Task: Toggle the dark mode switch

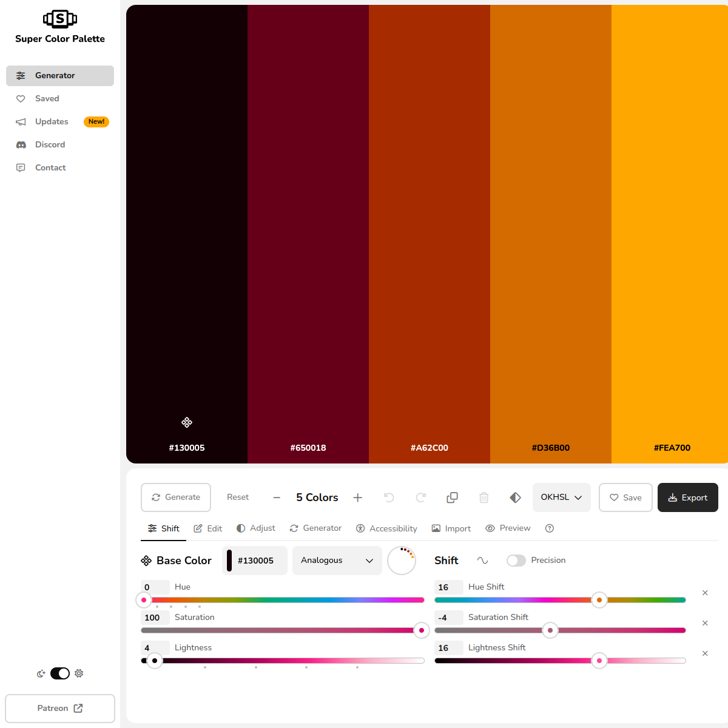Action: pos(59,673)
